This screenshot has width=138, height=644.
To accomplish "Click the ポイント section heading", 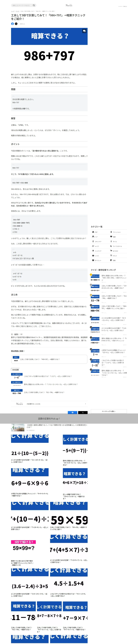I will (15, 144).
